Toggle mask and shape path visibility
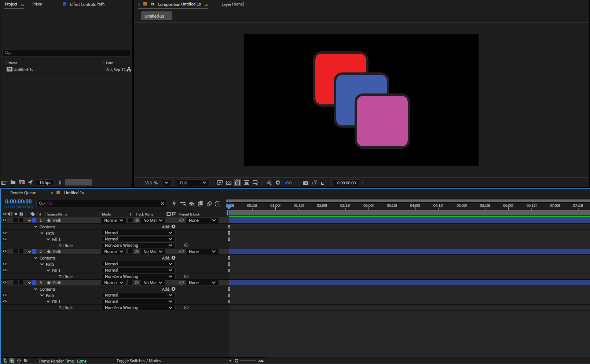 point(238,183)
